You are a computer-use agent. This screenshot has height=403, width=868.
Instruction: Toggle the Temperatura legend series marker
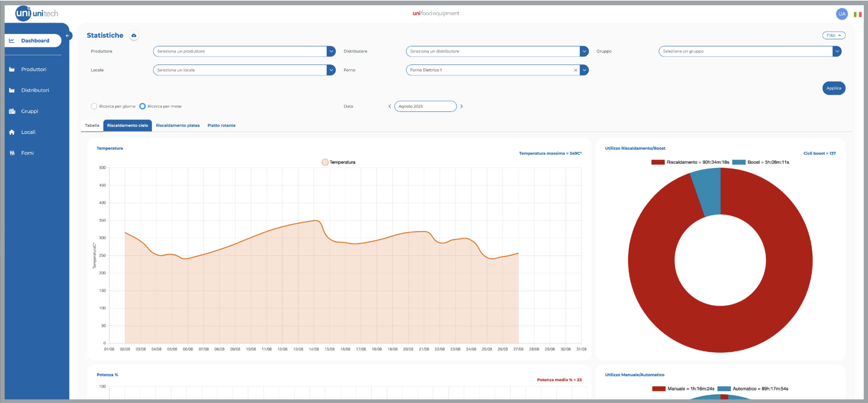(x=325, y=162)
